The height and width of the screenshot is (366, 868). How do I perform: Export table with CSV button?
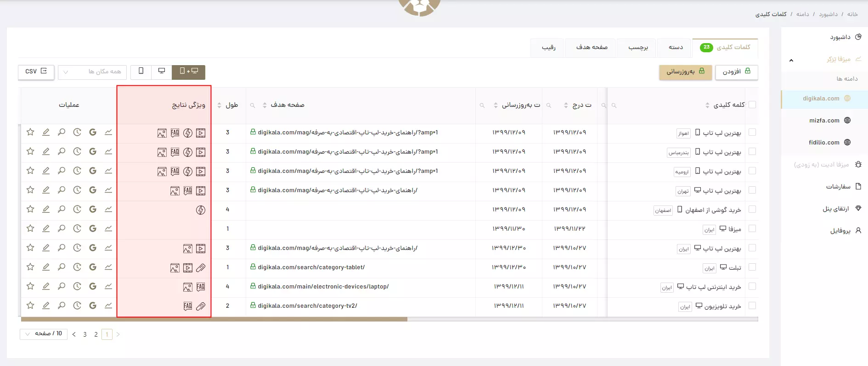pyautogui.click(x=36, y=72)
